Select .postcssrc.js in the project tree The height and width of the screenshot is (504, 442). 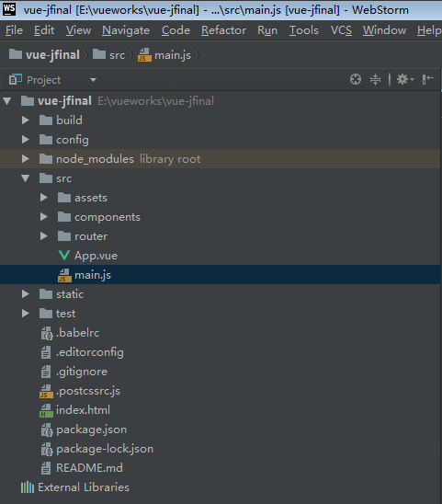pyautogui.click(x=88, y=391)
